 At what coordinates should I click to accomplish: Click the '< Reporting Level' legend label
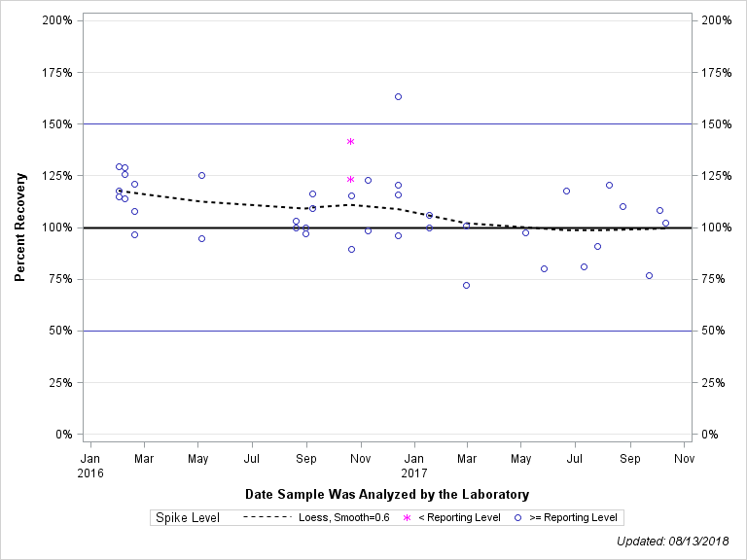click(459, 517)
